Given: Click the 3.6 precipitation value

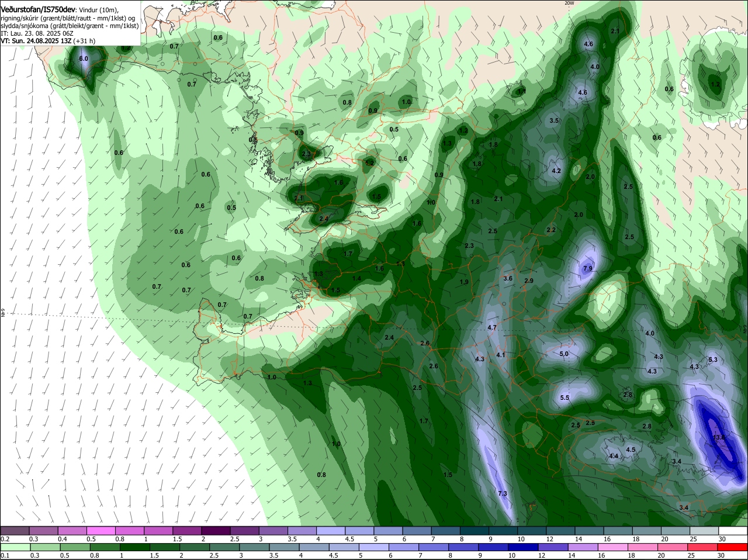Looking at the screenshot, I should 508,279.
